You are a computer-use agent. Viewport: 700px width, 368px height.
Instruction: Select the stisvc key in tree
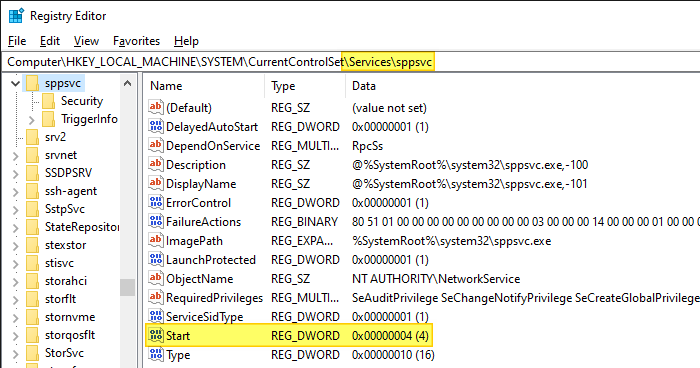(59, 263)
